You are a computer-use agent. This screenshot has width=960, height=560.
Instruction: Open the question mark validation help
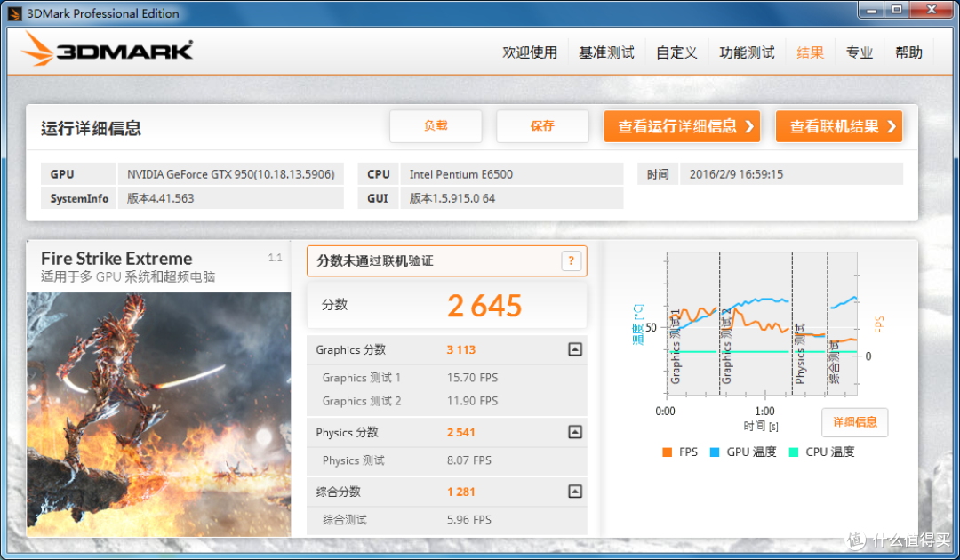571,260
